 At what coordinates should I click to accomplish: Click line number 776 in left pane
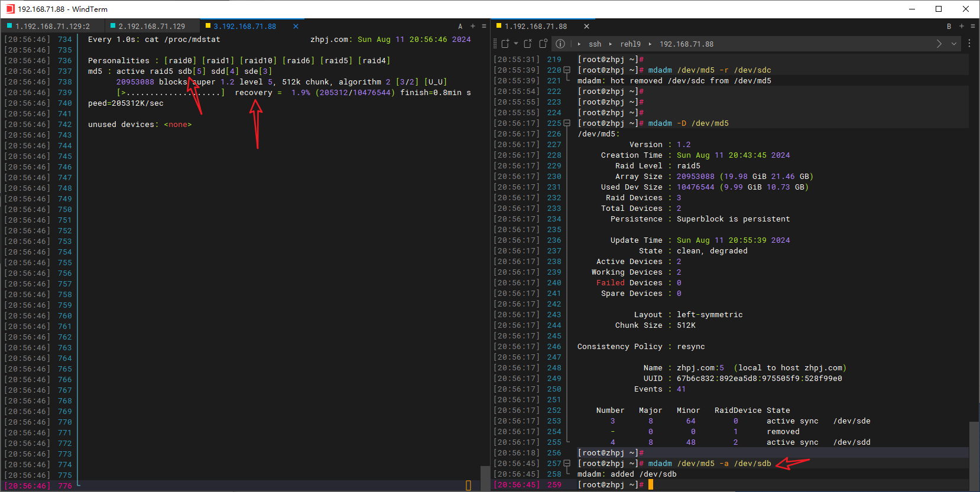tap(65, 486)
